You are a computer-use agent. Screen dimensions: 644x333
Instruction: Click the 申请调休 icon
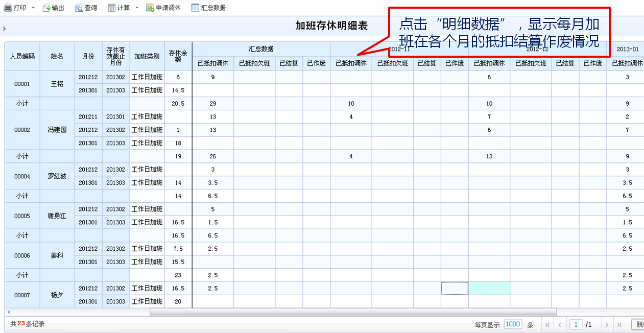150,8
